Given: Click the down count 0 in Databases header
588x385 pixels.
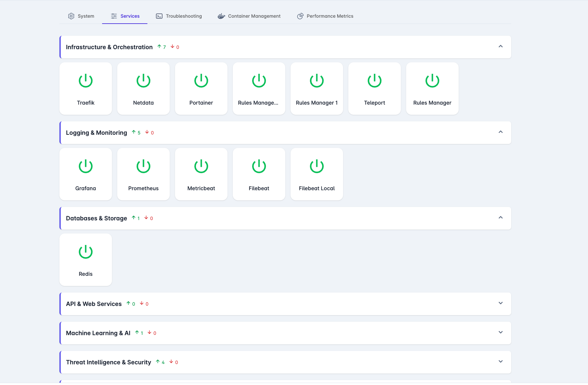Looking at the screenshot, I should pyautogui.click(x=151, y=218).
